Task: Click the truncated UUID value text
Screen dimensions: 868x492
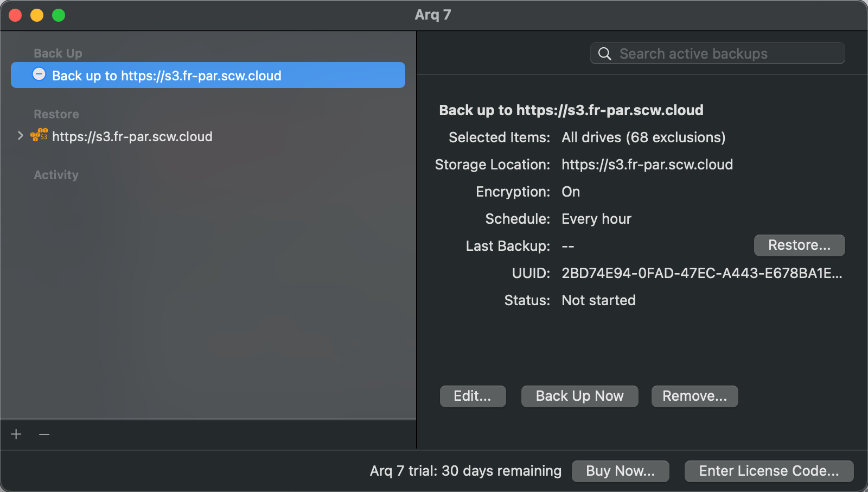Action: 701,273
